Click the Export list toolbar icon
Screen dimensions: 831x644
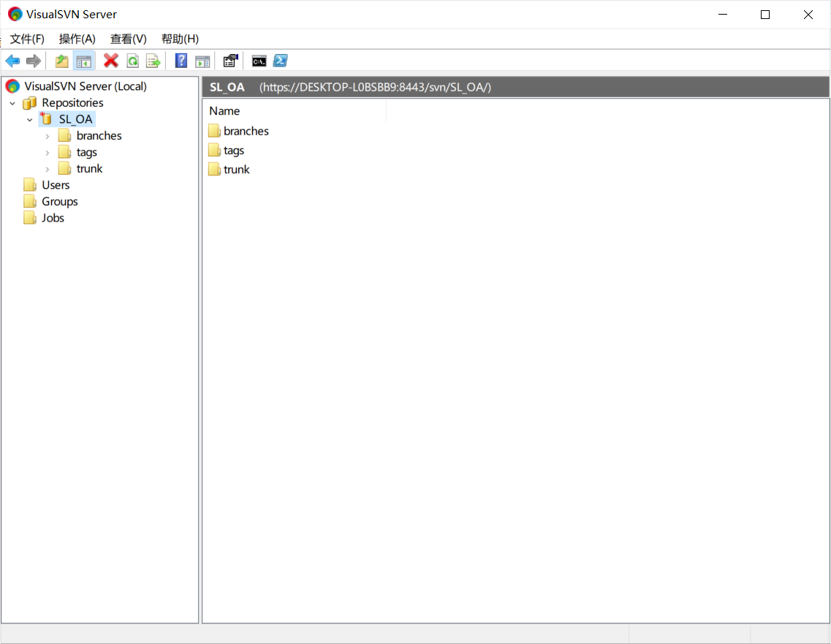point(153,61)
